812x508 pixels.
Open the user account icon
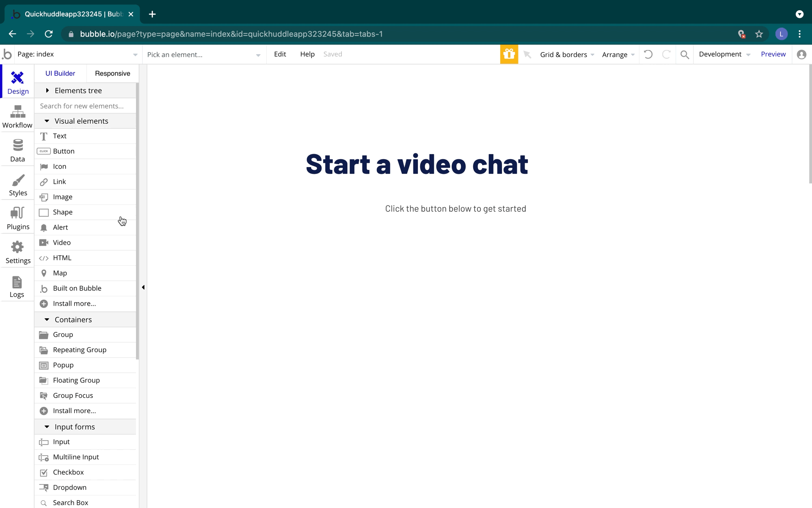801,54
